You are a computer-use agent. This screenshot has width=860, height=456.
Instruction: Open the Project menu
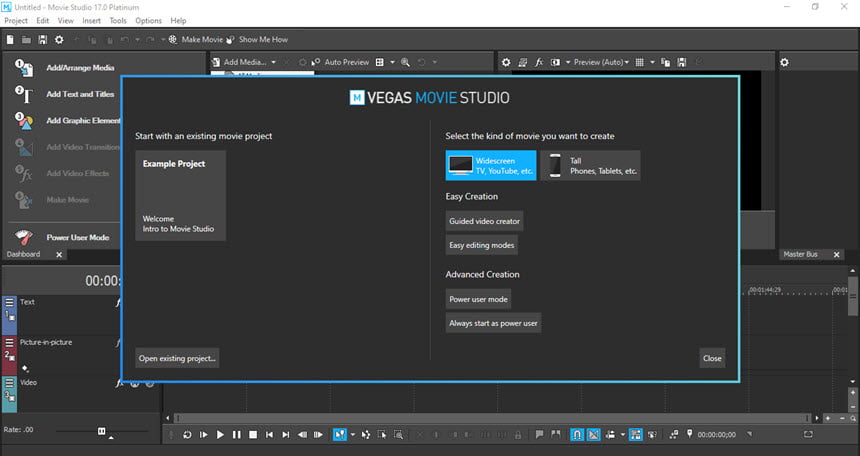(x=16, y=20)
